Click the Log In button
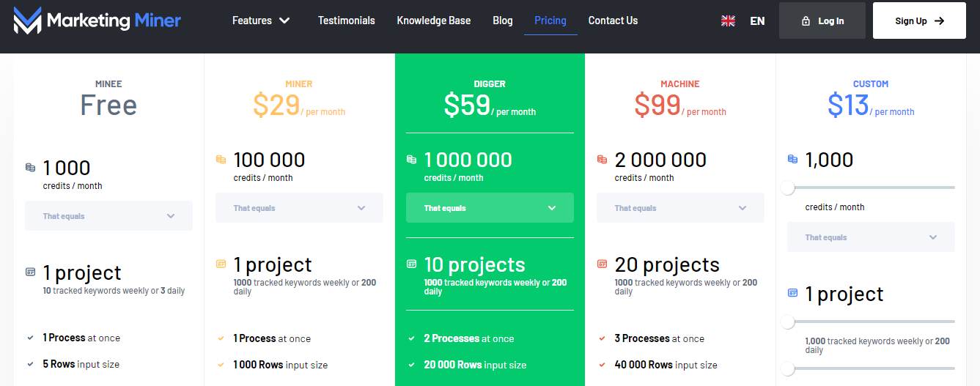The image size is (980, 386). click(822, 21)
